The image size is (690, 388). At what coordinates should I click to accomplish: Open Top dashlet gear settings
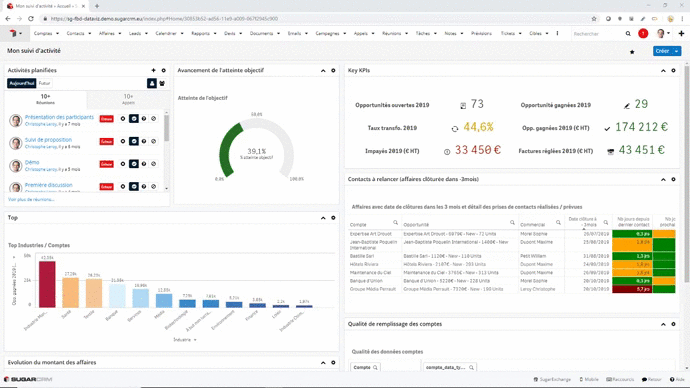tap(333, 218)
